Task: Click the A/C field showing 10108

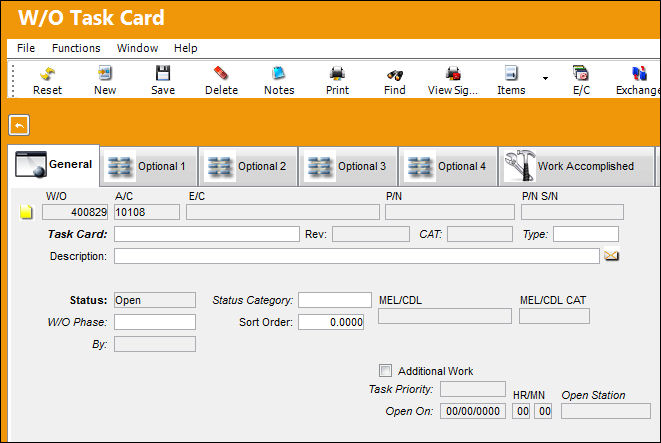Action: tap(147, 212)
